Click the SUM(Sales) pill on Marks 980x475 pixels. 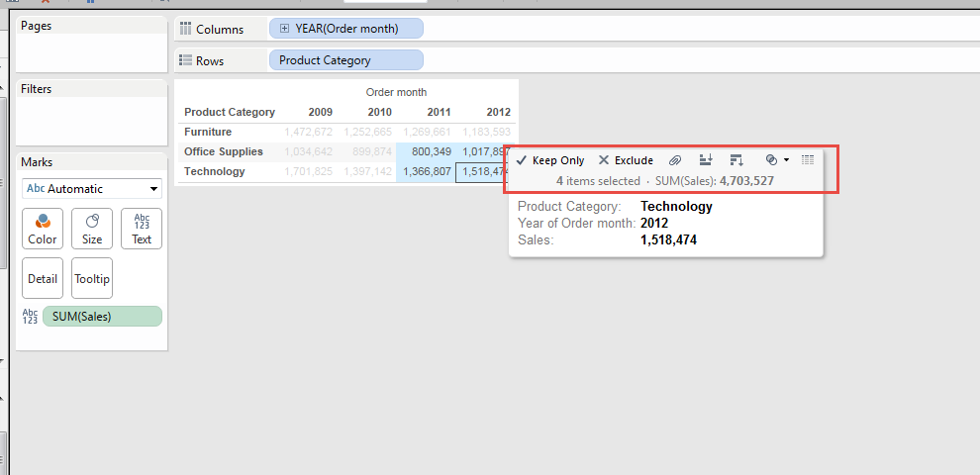pyautogui.click(x=102, y=317)
